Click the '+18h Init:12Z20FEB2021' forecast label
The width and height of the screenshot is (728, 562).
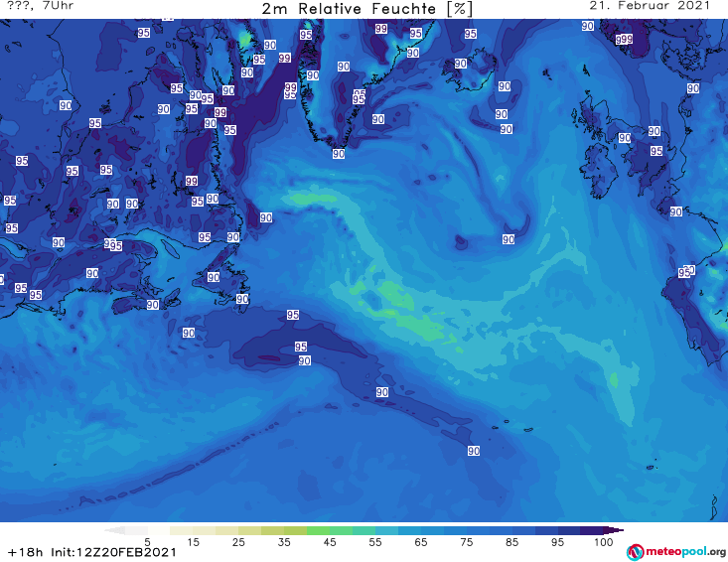tap(92, 552)
